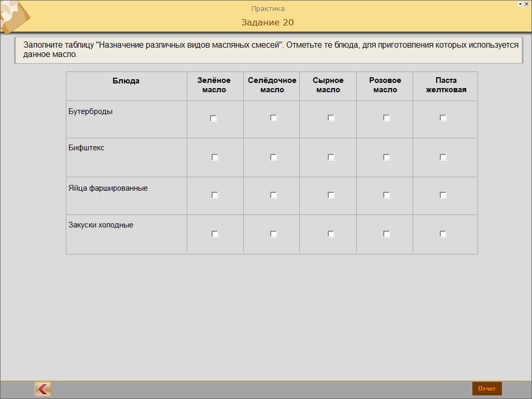The height and width of the screenshot is (399, 532).
Task: Check Зелёное масло for Яйца фаршированные
Action: (x=215, y=195)
